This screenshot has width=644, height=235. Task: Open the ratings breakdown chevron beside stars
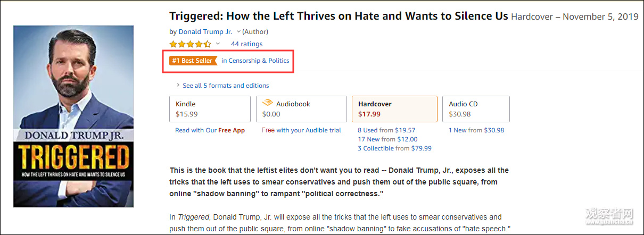tap(218, 44)
